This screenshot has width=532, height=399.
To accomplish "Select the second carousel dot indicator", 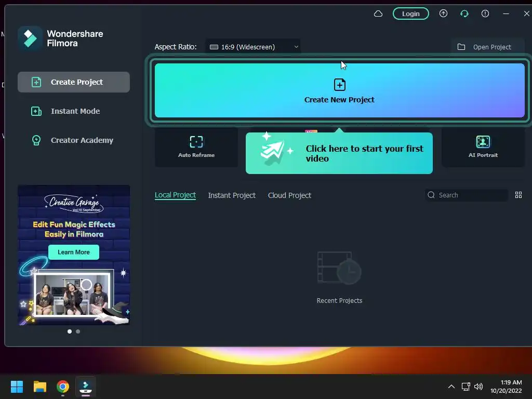I will [x=78, y=331].
